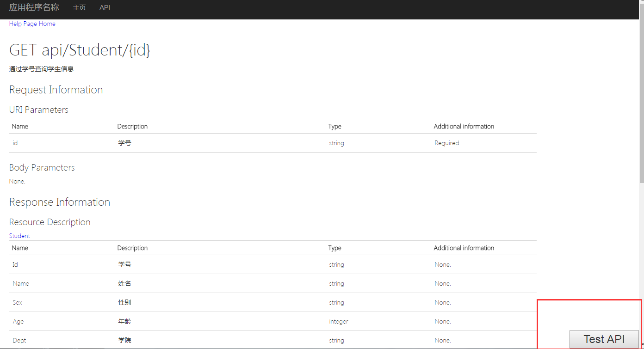Click the Response Information heading

pos(60,202)
